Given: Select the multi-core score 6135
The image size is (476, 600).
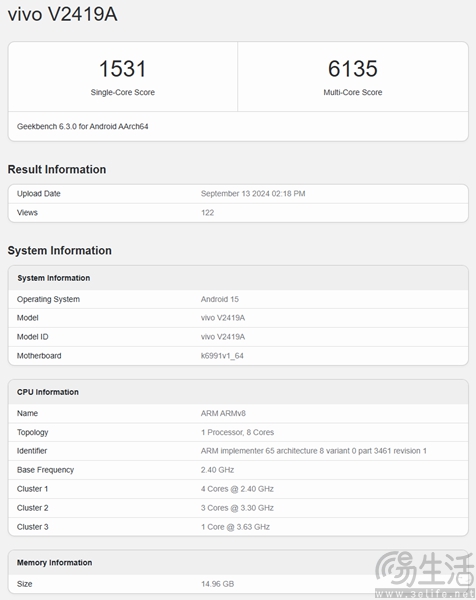Looking at the screenshot, I should tap(353, 68).
